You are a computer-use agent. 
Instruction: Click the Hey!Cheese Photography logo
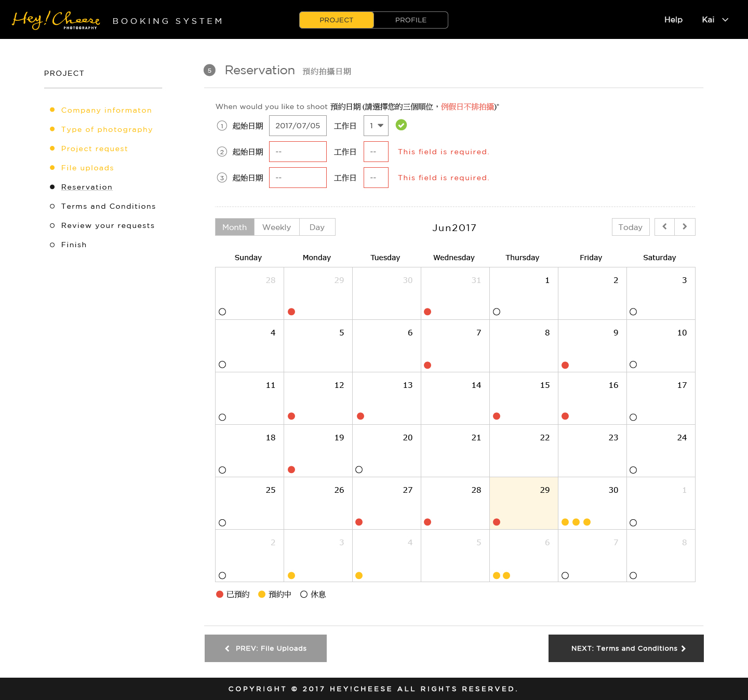pos(56,20)
